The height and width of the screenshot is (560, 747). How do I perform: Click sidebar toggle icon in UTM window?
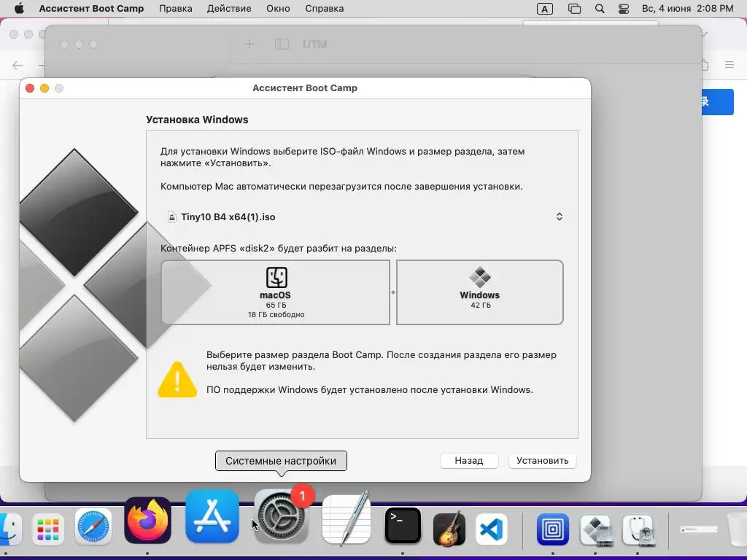click(x=282, y=44)
